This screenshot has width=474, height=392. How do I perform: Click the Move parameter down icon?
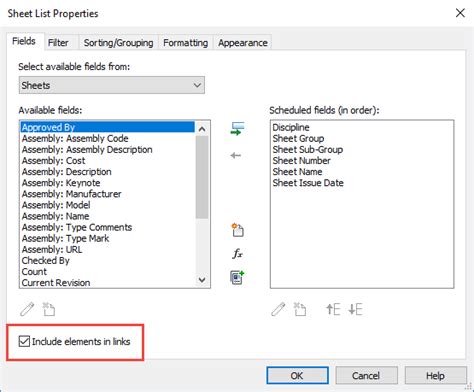click(x=355, y=309)
